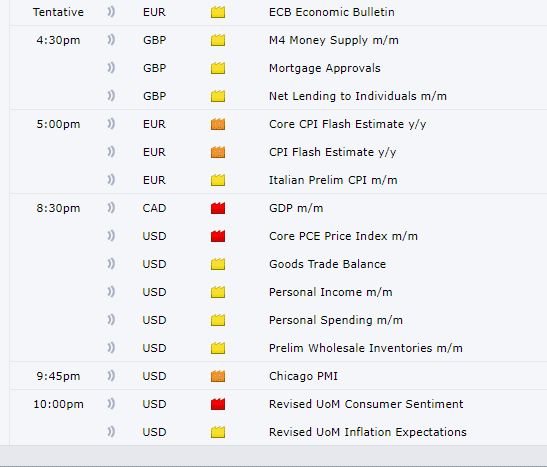Open the Revised UoM Inflation Expectations event
This screenshot has height=467, width=547.
coord(368,432)
